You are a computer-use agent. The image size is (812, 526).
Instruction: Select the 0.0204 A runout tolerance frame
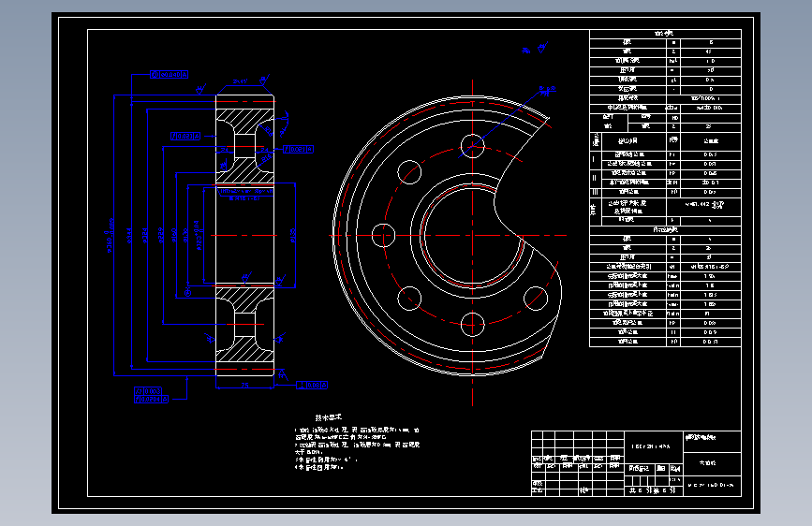click(151, 399)
